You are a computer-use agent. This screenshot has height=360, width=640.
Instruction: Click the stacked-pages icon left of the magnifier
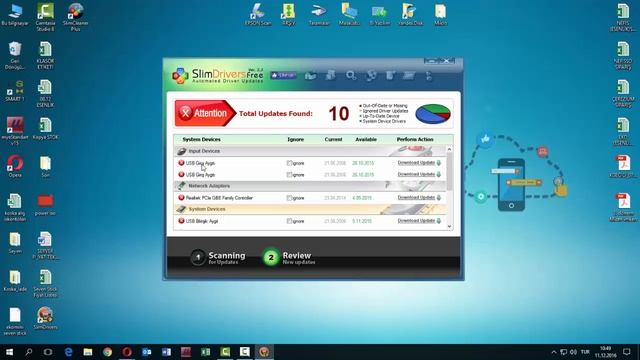coord(331,75)
